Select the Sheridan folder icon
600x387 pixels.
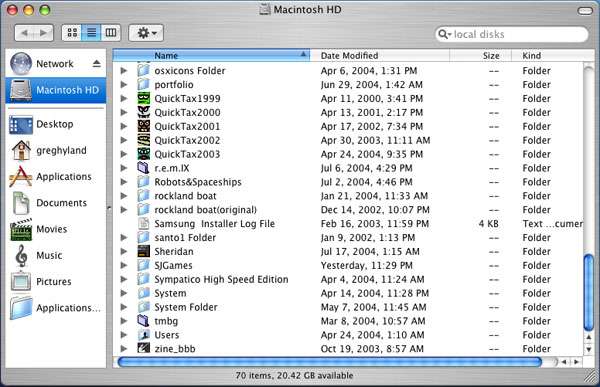[x=143, y=251]
